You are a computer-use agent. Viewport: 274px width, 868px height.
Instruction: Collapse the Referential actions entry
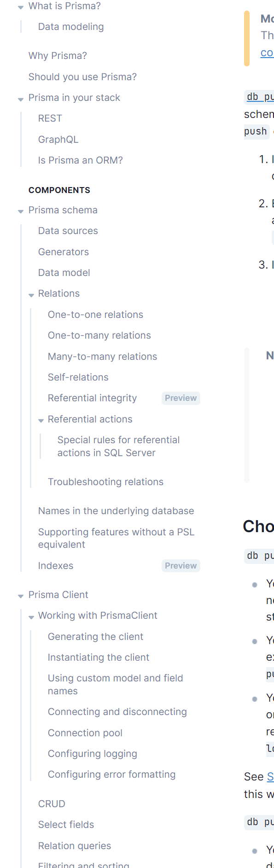[41, 421]
